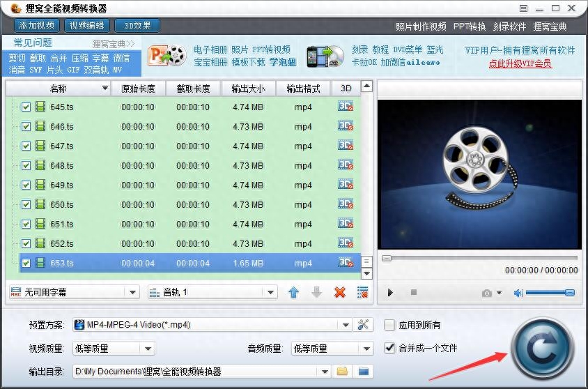This screenshot has height=389, width=588.
Task: Open the 模板下载 link
Action: (x=248, y=62)
